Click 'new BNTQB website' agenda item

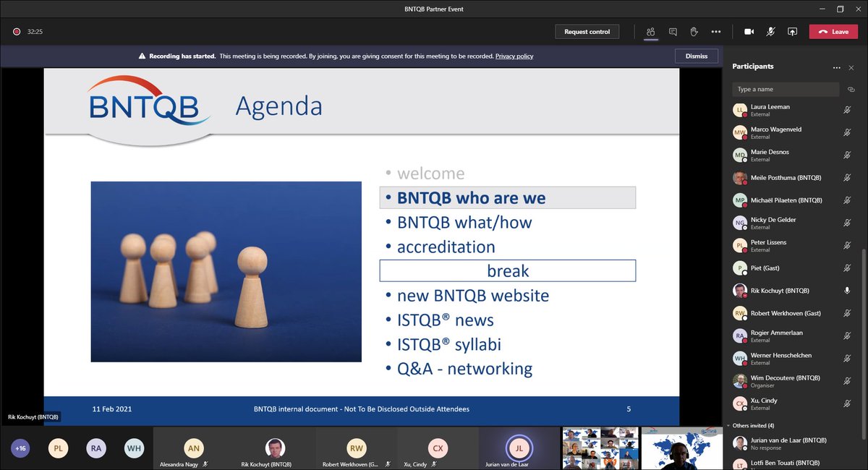click(x=473, y=296)
